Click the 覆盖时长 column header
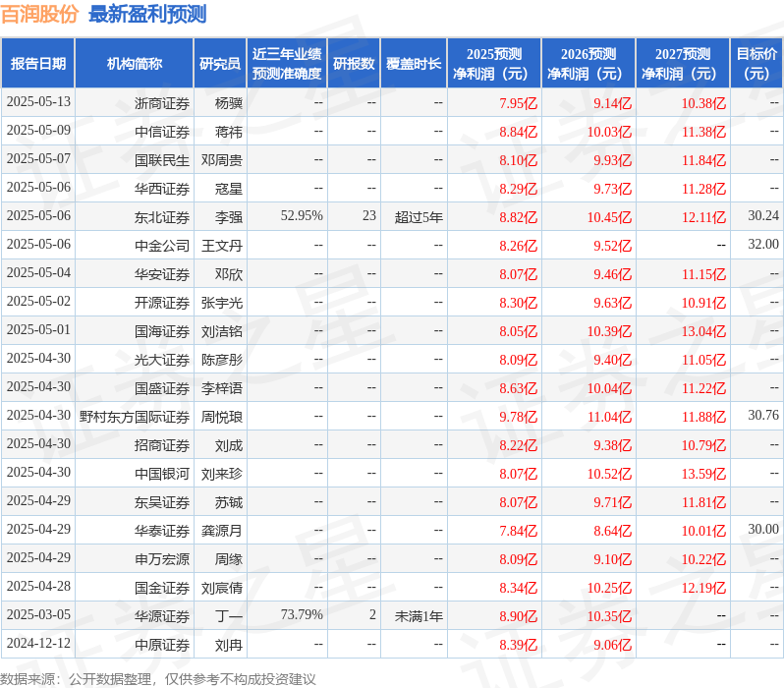Image resolution: width=784 pixels, height=688 pixels. point(414,64)
